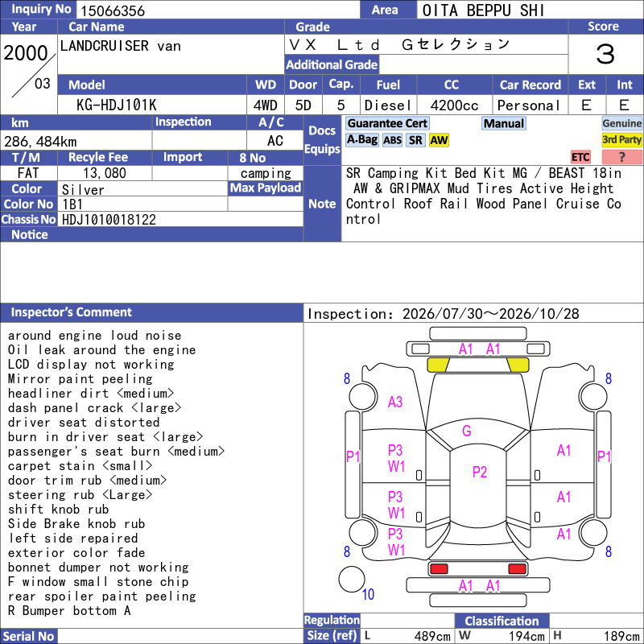This screenshot has width=644, height=644.
Task: Click the 8 No value camping
Action: click(x=266, y=173)
